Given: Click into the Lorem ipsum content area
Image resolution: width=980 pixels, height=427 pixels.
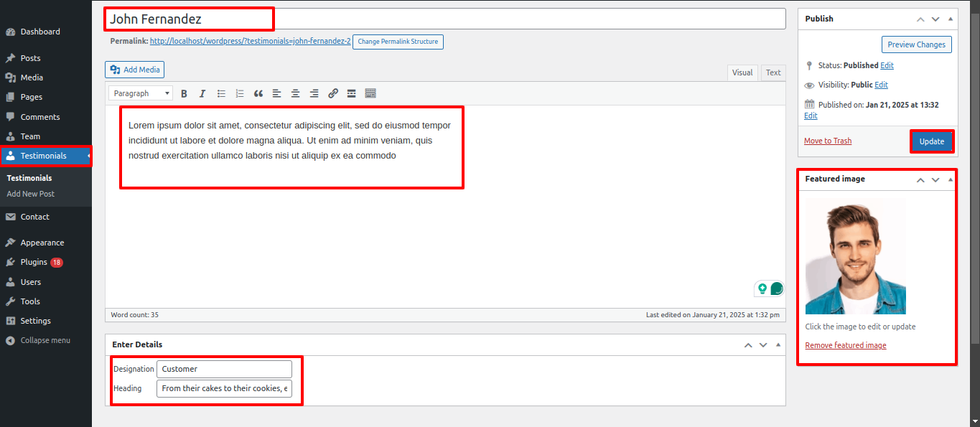Looking at the screenshot, I should pyautogui.click(x=445, y=207).
